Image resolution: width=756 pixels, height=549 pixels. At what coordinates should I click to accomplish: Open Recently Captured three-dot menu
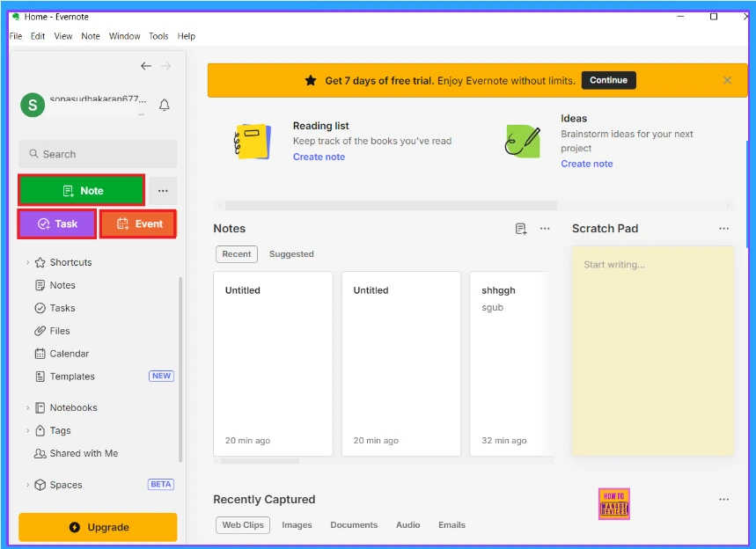coord(723,500)
